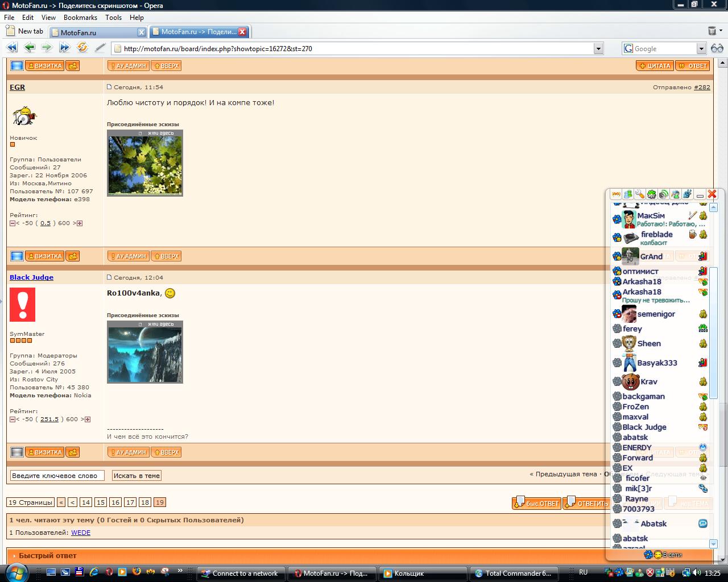
Task: Click Opera's Forward arrow button
Action: [x=47, y=48]
